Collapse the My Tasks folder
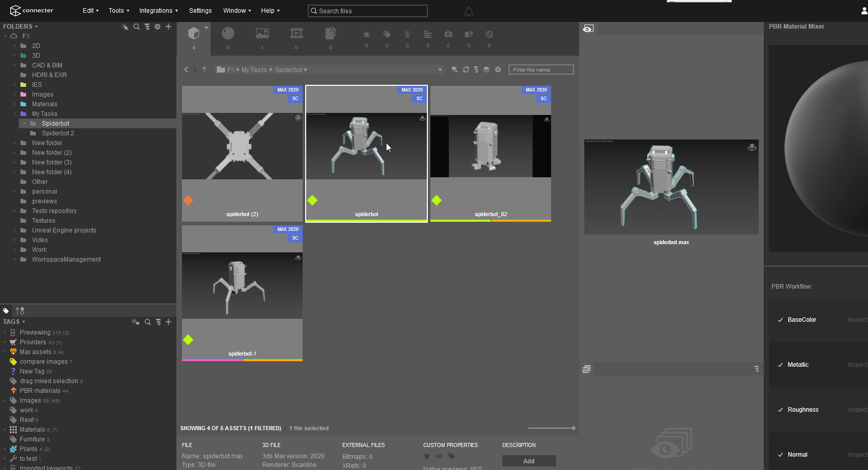Viewport: 868px width, 470px height. (15, 114)
